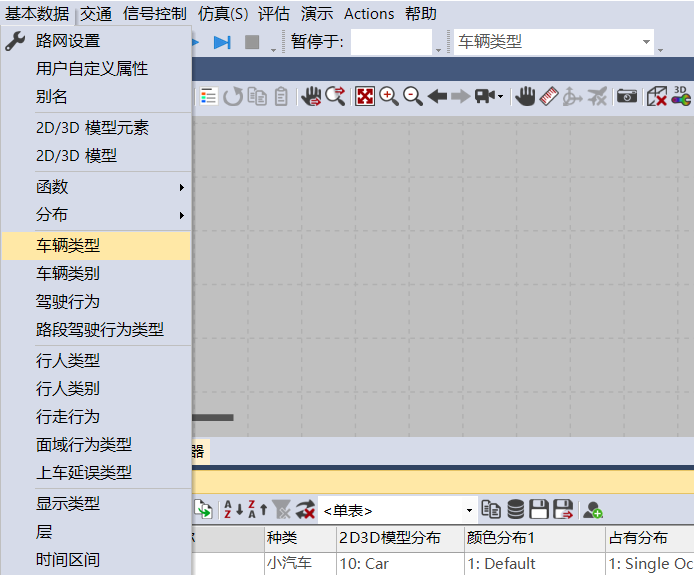The height and width of the screenshot is (575, 694).
Task: Open the 车辆类型 combo box in top toolbar
Action: tap(554, 42)
